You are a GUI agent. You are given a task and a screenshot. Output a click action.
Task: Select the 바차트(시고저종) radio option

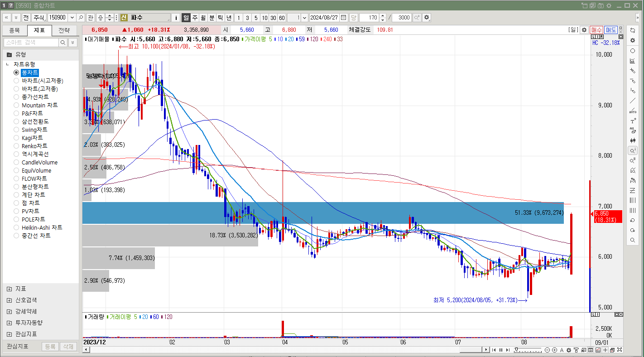point(16,81)
